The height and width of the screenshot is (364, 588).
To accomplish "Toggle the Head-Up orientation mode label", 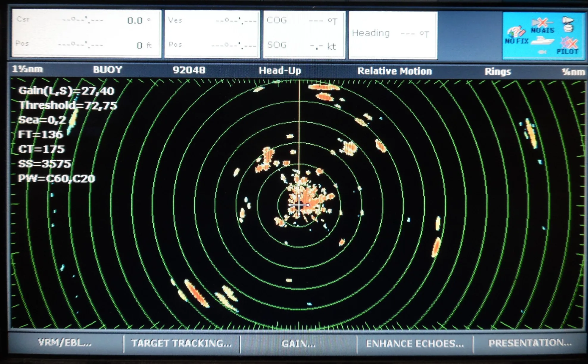I will (280, 71).
